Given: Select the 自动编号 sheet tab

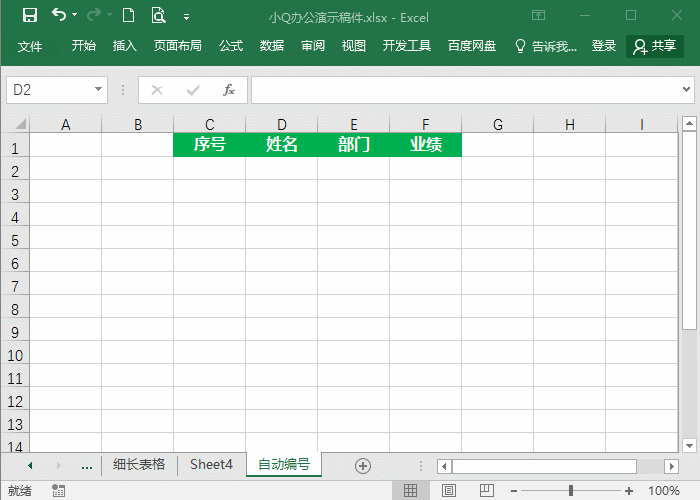Looking at the screenshot, I should 284,465.
